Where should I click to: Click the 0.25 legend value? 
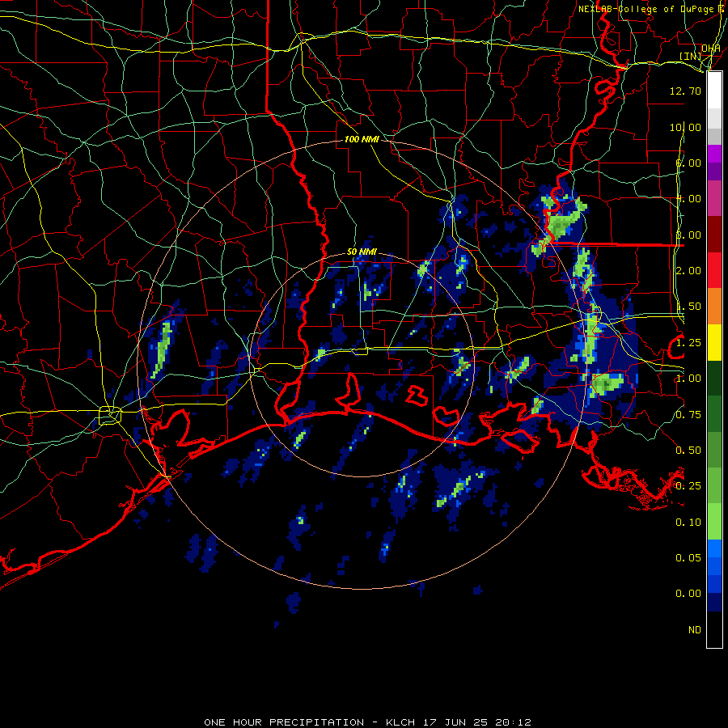coord(688,486)
